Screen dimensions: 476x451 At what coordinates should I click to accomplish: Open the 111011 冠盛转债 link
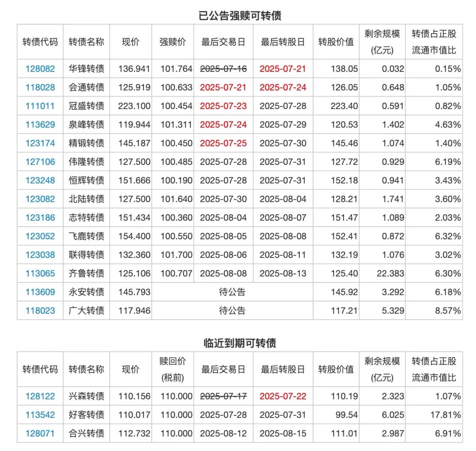[40, 106]
